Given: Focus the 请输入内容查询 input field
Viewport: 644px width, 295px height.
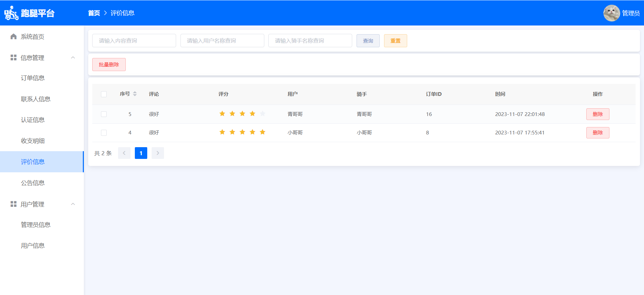Looking at the screenshot, I should [x=134, y=41].
